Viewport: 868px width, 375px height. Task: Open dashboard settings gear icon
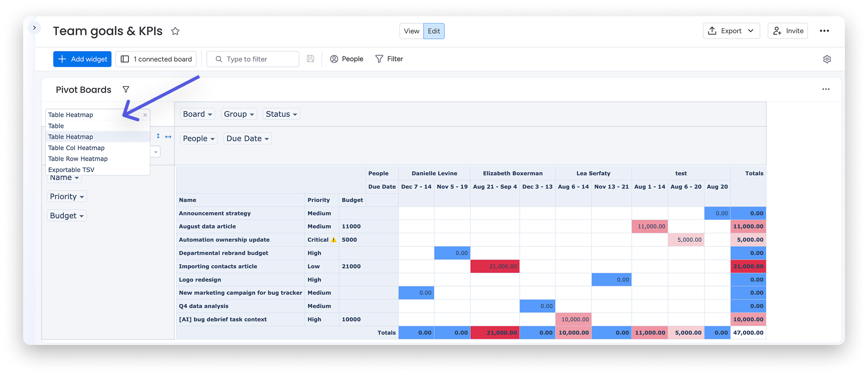(827, 59)
